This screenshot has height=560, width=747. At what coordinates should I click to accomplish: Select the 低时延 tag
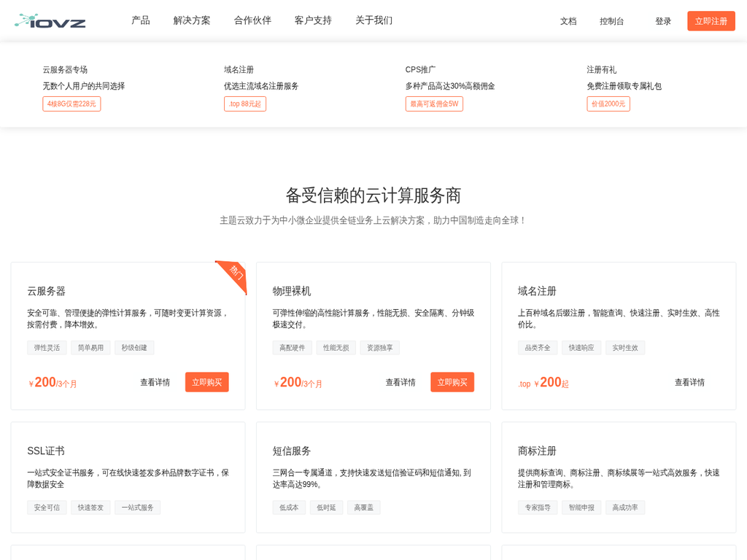point(326,507)
